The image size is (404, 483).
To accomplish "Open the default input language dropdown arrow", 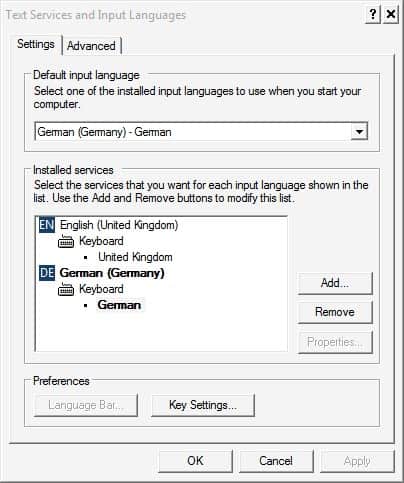I will tap(359, 132).
